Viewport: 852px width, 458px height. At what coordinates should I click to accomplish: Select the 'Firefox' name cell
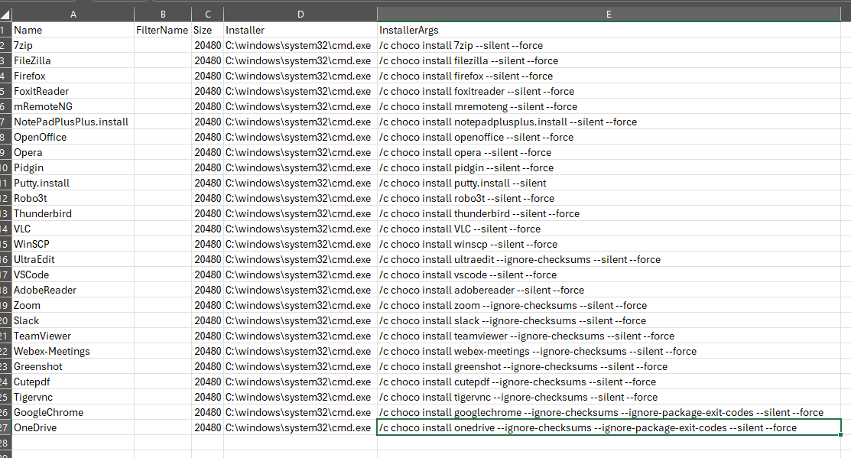coord(73,76)
